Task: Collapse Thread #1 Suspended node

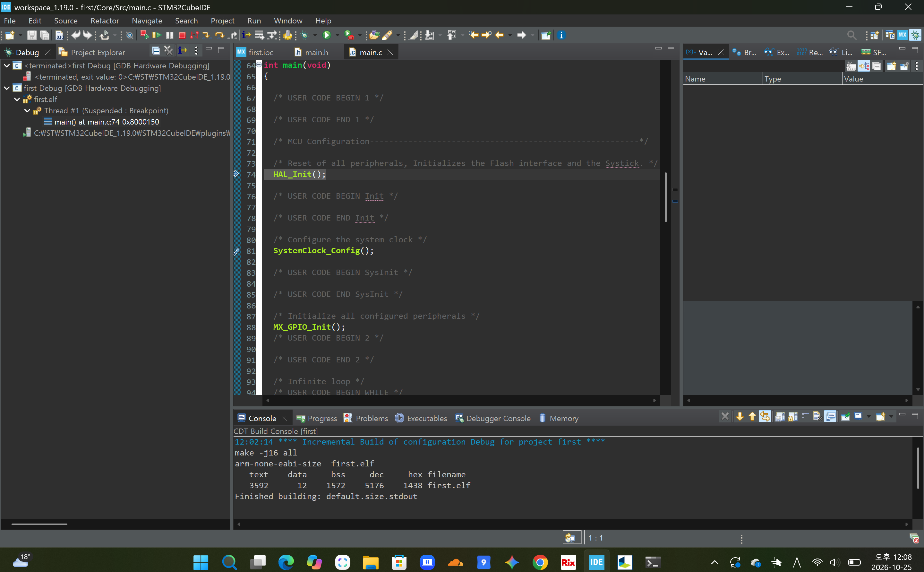Action: (x=27, y=110)
